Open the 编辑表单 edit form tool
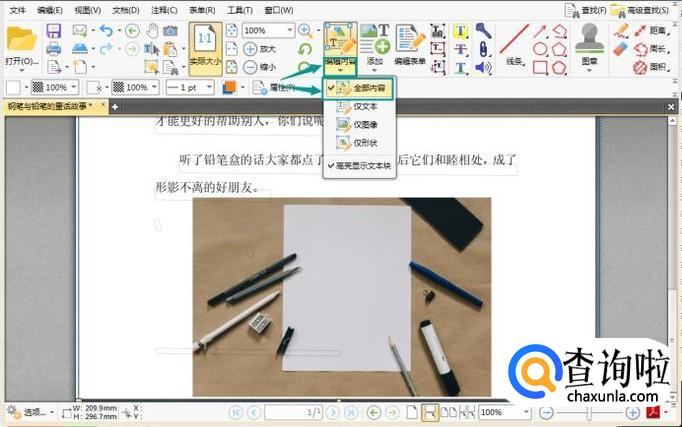The image size is (682, 427). point(410,45)
